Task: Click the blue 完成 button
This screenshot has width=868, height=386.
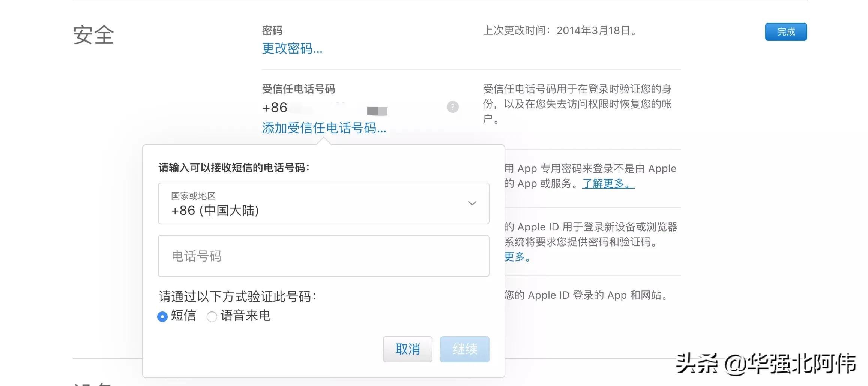Action: tap(785, 32)
